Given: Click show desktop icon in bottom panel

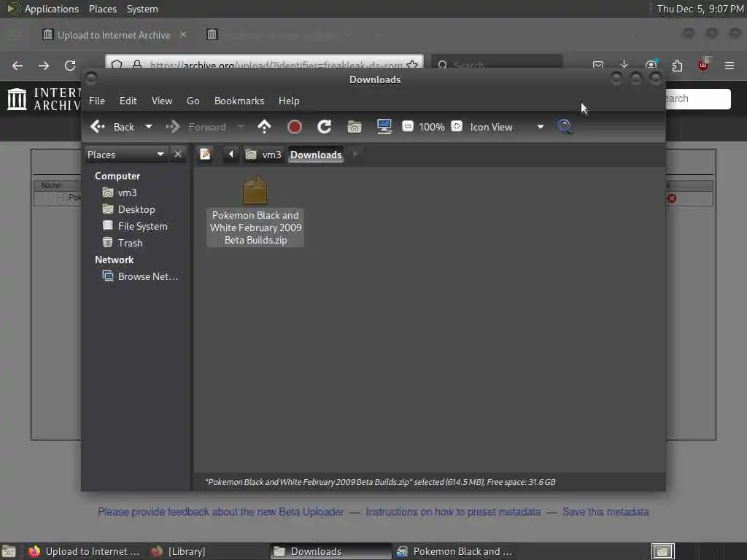Looking at the screenshot, I should click(9, 551).
